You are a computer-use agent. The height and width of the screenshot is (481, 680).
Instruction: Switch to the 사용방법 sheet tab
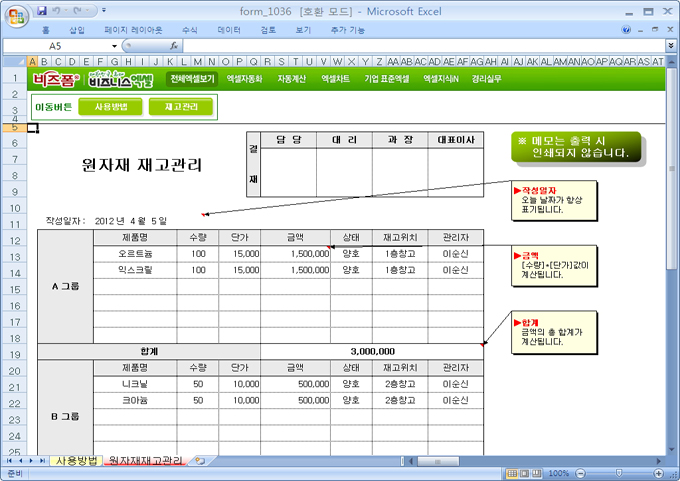tap(76, 461)
